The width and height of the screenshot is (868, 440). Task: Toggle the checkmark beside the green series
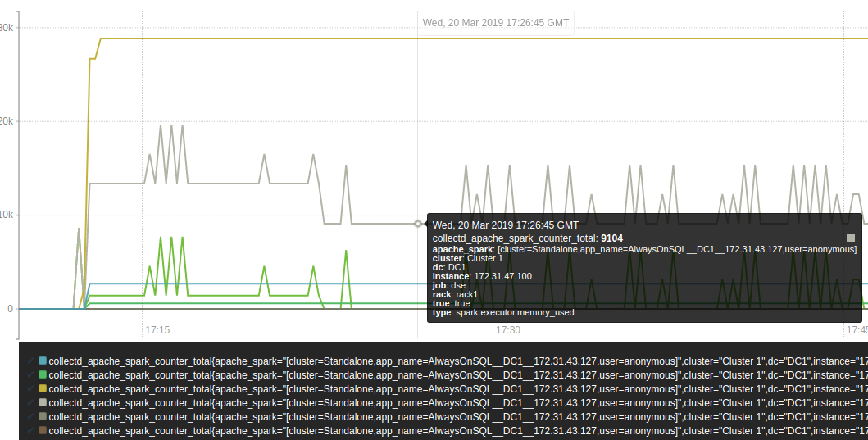(31, 374)
